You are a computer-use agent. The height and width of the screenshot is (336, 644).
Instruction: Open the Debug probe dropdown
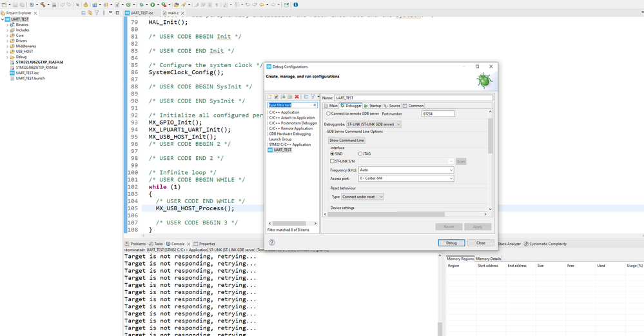[374, 124]
